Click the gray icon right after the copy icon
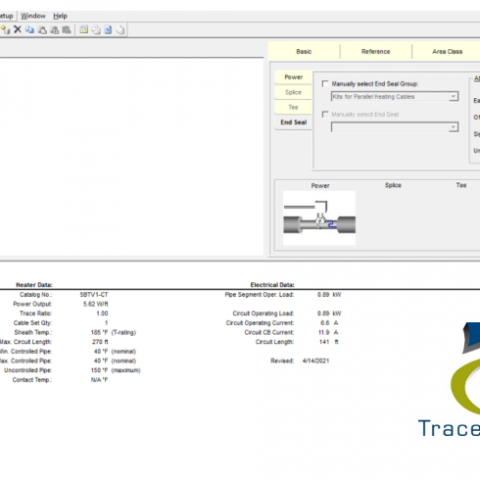Image resolution: width=480 pixels, height=480 pixels. (42, 30)
